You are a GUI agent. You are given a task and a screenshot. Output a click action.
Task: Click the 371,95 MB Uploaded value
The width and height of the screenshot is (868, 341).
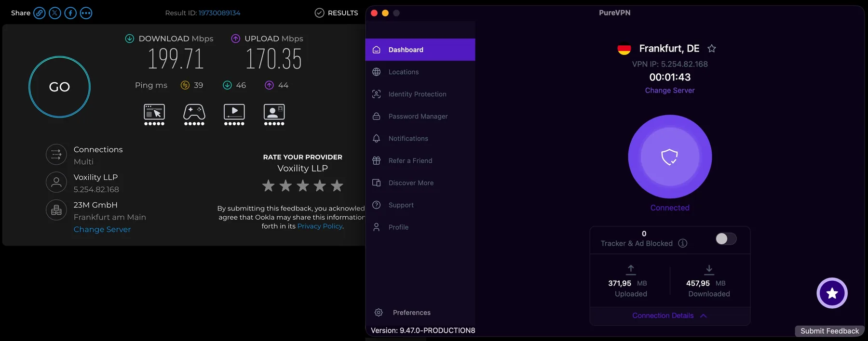tap(628, 283)
